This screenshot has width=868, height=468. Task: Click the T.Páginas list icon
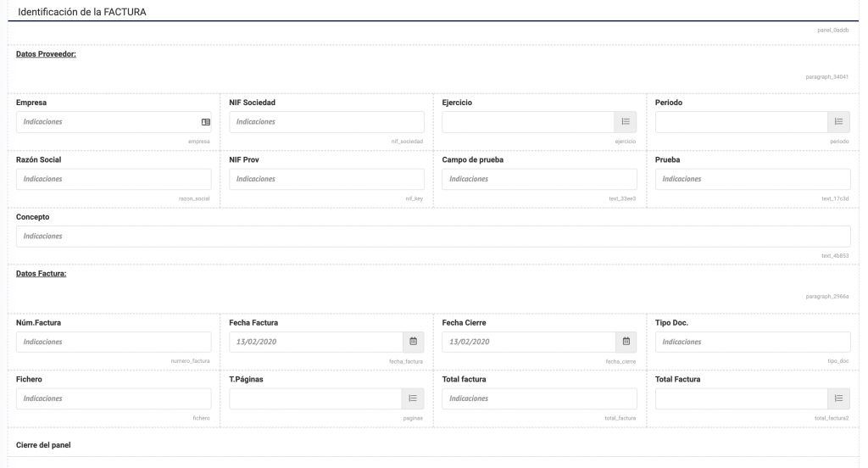coord(413,398)
